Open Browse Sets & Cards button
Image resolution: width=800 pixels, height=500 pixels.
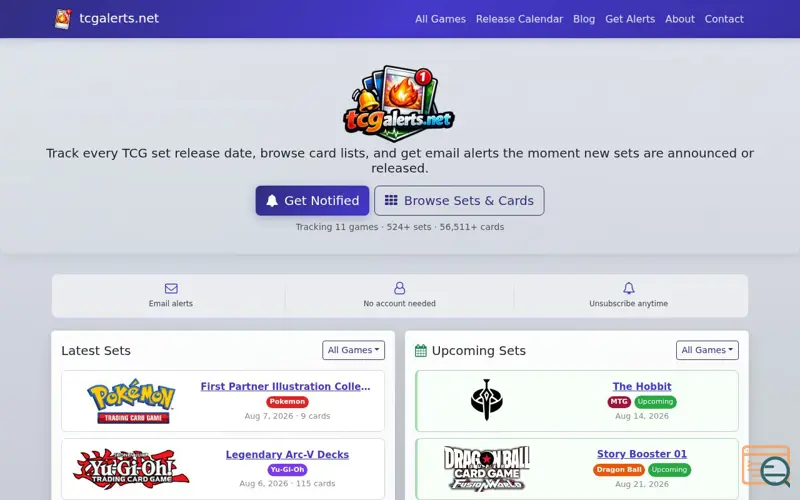pos(459,201)
